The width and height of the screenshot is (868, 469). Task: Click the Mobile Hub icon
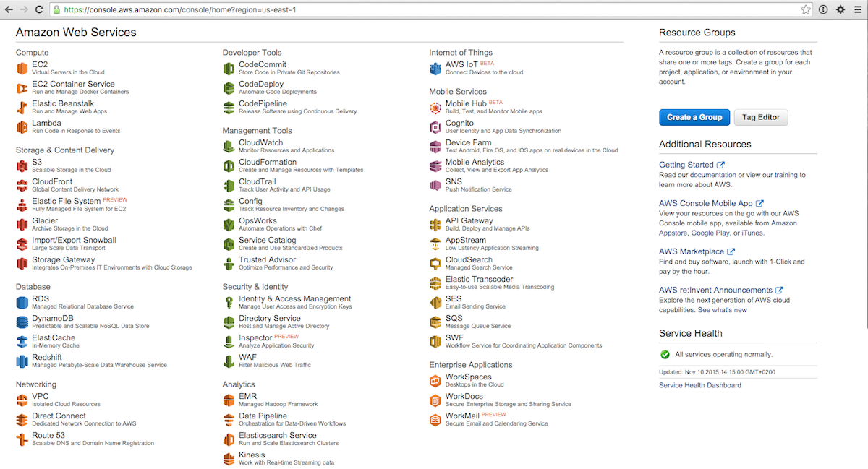(435, 108)
